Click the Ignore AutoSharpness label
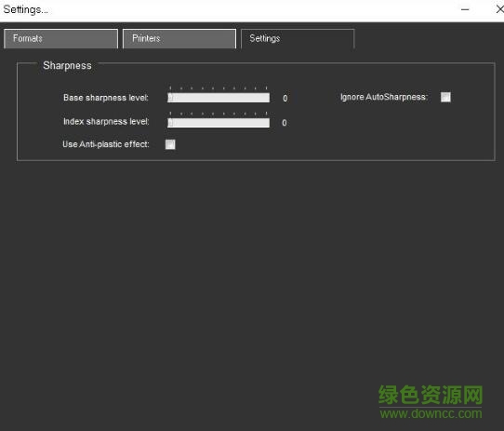This screenshot has height=431, width=504. coord(384,97)
